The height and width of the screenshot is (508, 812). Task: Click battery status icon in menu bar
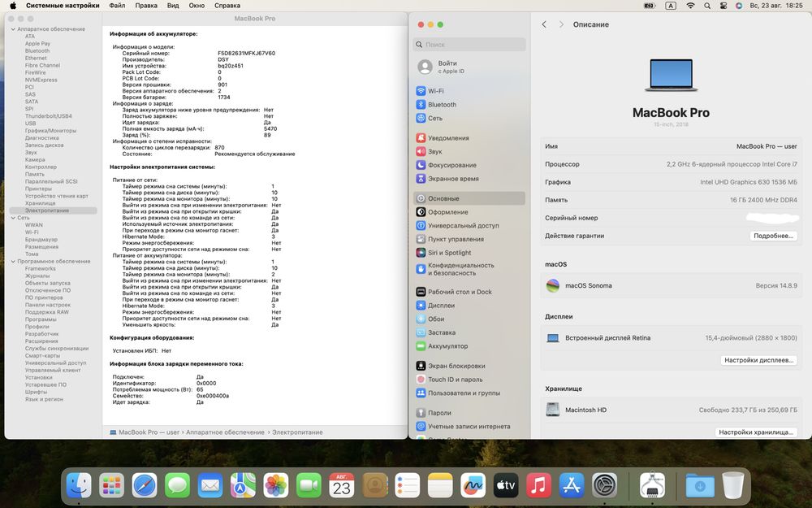click(x=650, y=6)
